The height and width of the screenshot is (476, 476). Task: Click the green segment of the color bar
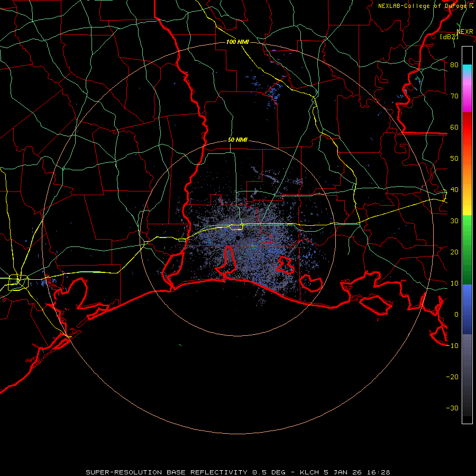pos(467,250)
